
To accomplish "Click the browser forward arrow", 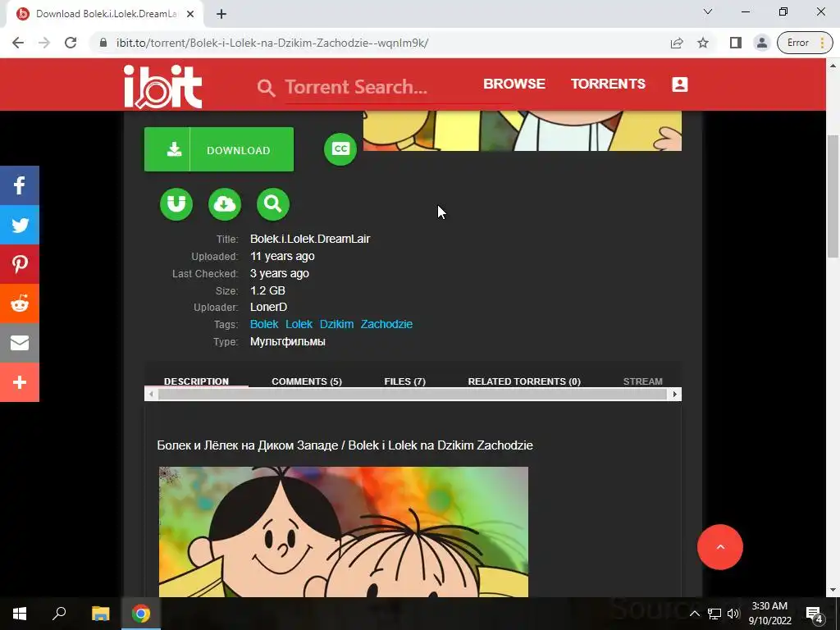I will point(44,43).
